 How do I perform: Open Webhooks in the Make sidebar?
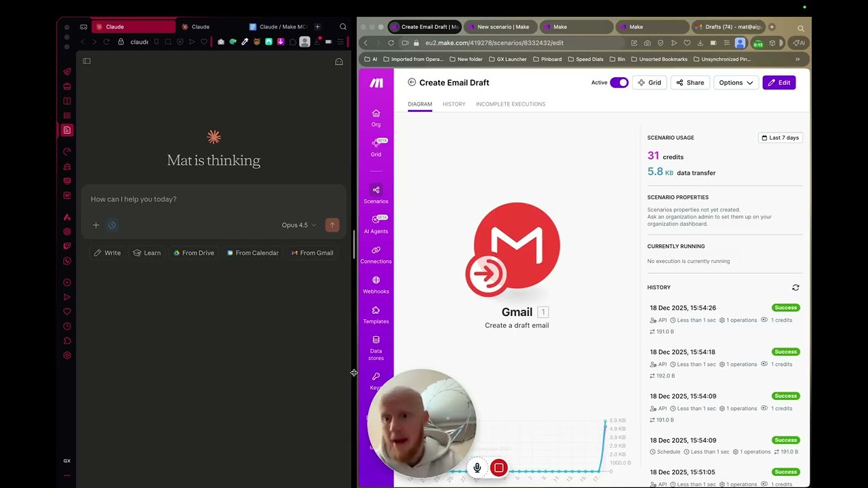[x=376, y=285]
